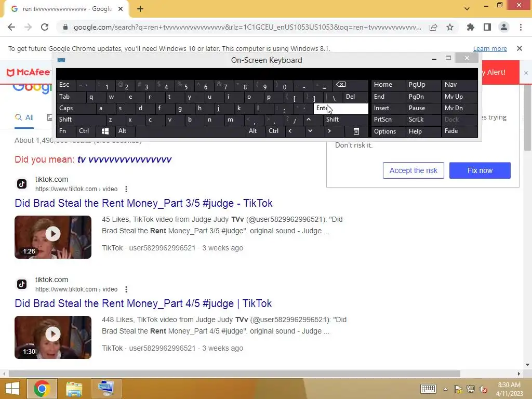This screenshot has width=532, height=399.
Task: Toggle the Fn key on On-Screen Keyboard
Action: click(x=66, y=131)
